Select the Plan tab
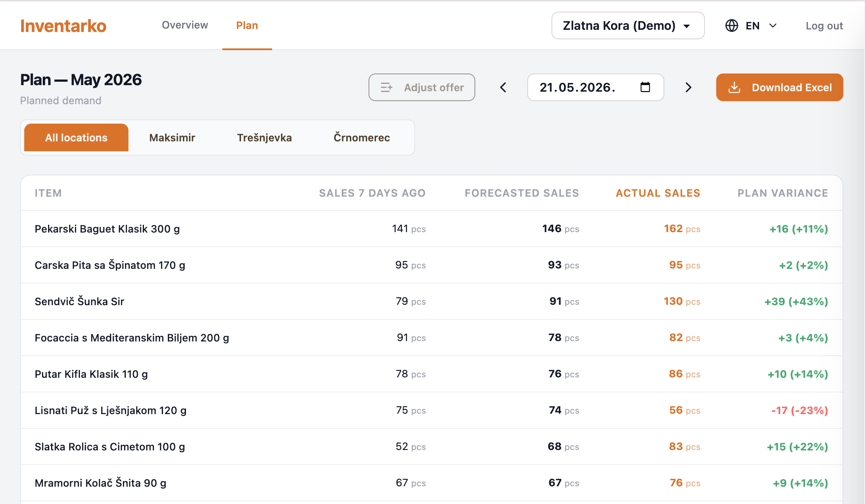This screenshot has width=865, height=504. click(x=247, y=26)
